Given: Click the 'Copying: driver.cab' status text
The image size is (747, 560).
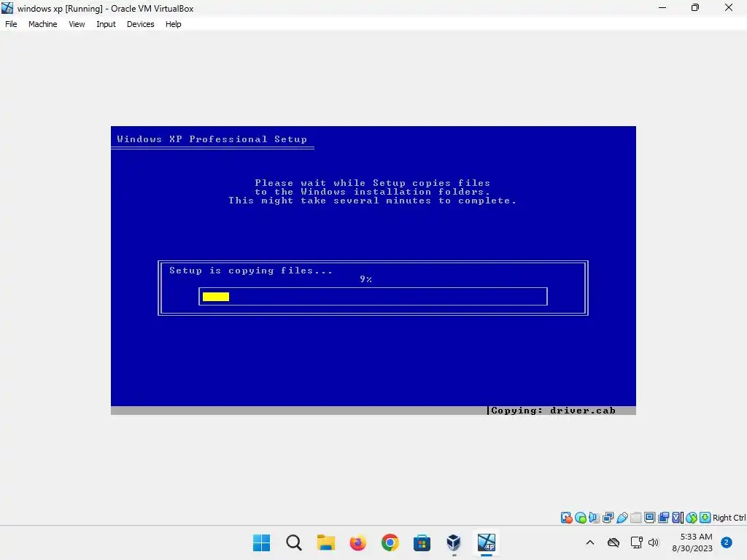Looking at the screenshot, I should pos(553,411).
